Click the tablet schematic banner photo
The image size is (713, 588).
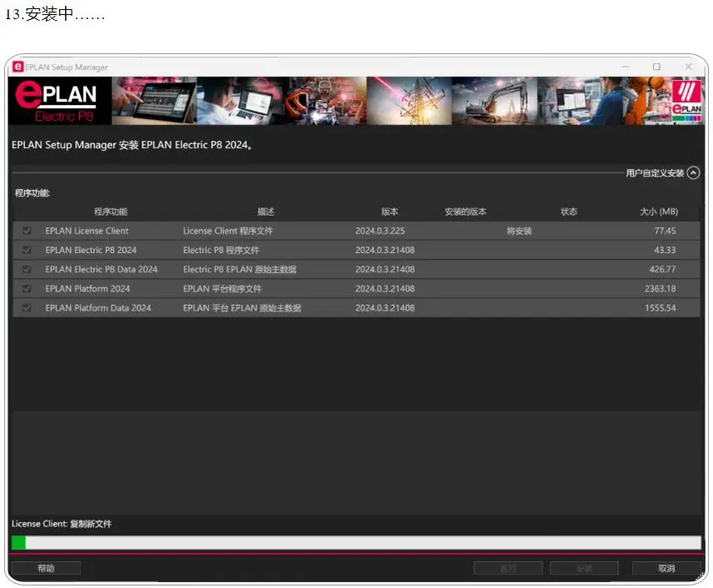(x=154, y=101)
